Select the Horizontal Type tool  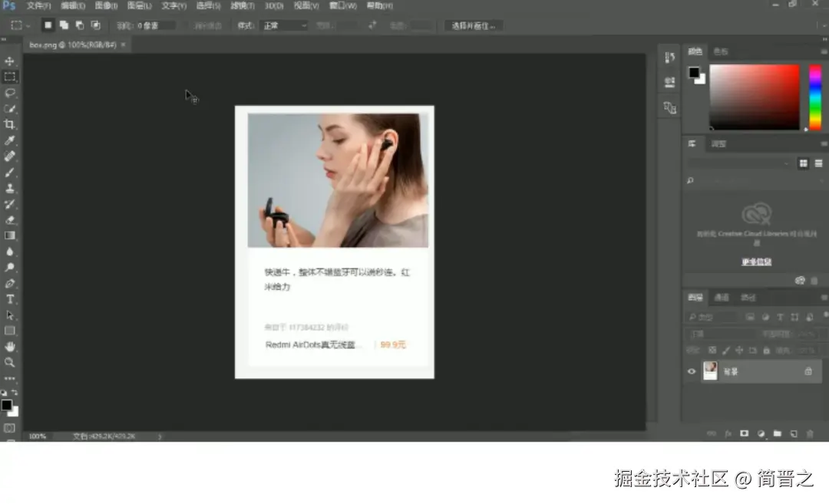tap(10, 301)
